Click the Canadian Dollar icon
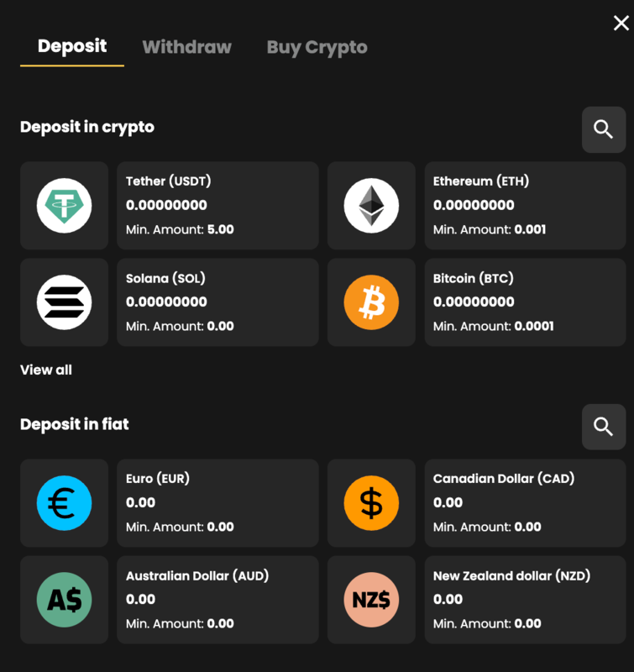This screenshot has width=634, height=672. (x=371, y=503)
